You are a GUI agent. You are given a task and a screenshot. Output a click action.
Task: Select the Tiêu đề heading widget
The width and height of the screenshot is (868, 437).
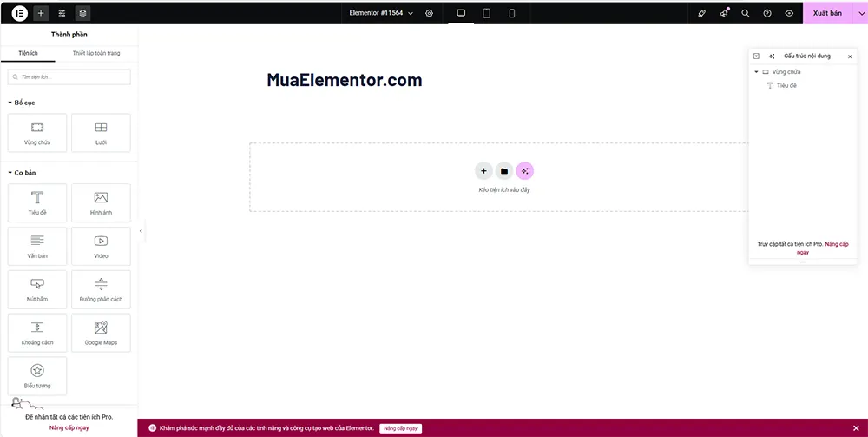point(37,202)
